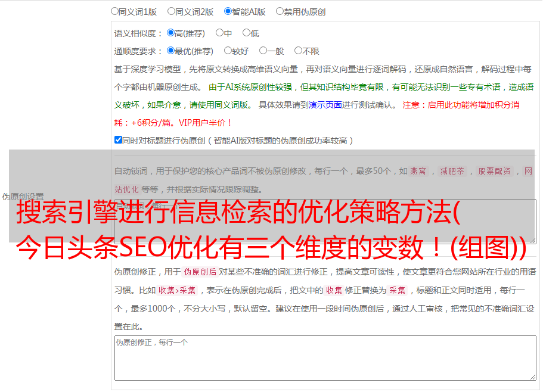Image resolution: width=543 pixels, height=392 pixels.
Task: Click the red VIP用户半价！ text
Action: [206, 123]
